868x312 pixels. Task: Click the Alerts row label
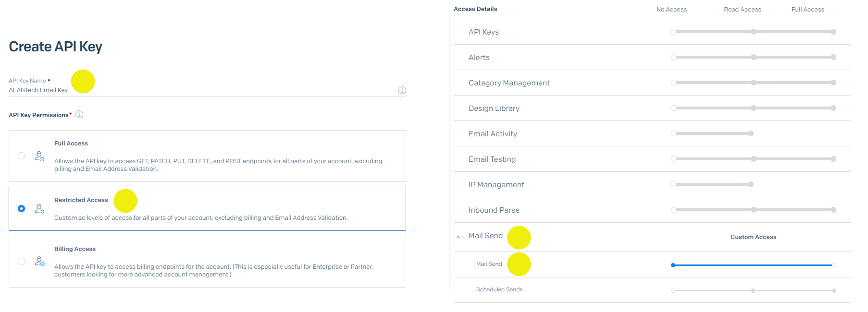[x=479, y=58]
